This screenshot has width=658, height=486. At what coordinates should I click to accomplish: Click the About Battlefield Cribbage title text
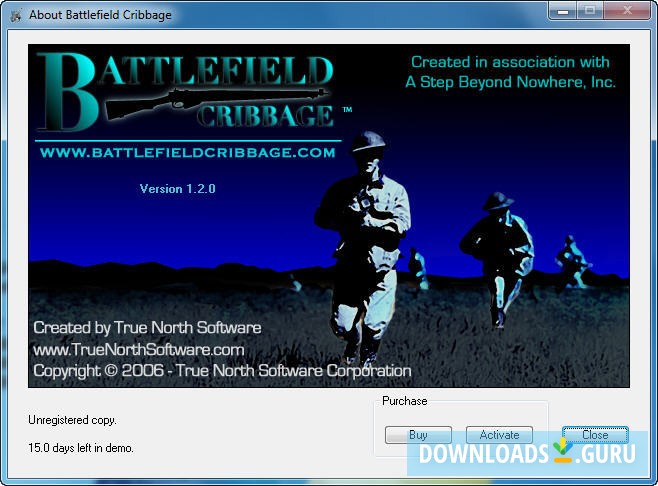pyautogui.click(x=100, y=15)
